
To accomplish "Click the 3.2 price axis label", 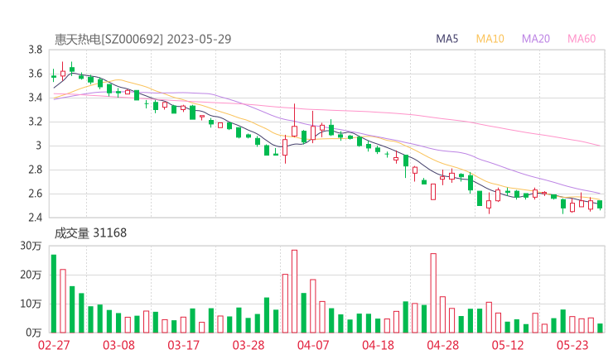I will click(x=35, y=122).
